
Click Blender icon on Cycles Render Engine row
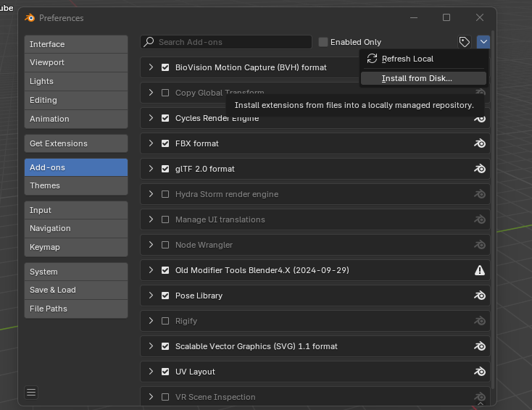coord(479,119)
